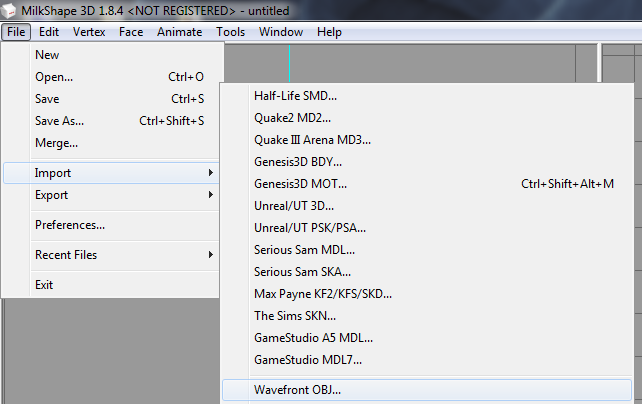The image size is (642, 404).
Task: Select Save As... in File menu
Action: tap(111, 121)
